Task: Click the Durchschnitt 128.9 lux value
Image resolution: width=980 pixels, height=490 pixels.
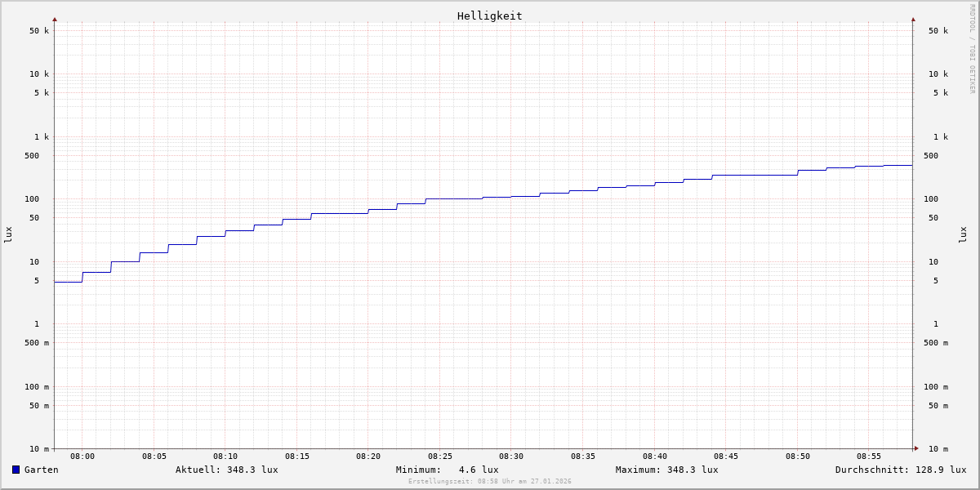Action: click(x=900, y=470)
